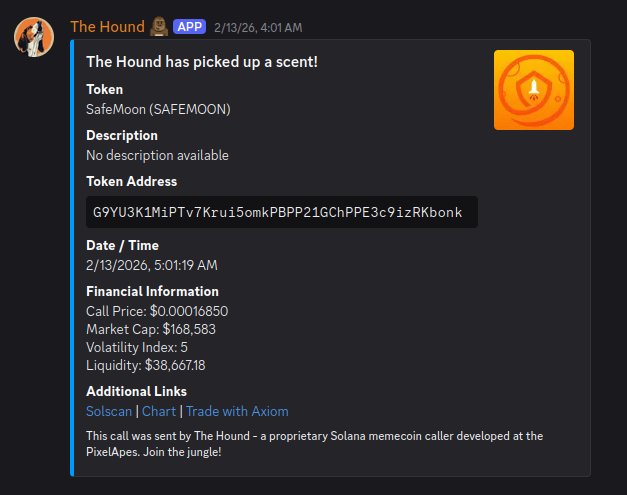
Task: Click the token address code block
Action: [278, 212]
